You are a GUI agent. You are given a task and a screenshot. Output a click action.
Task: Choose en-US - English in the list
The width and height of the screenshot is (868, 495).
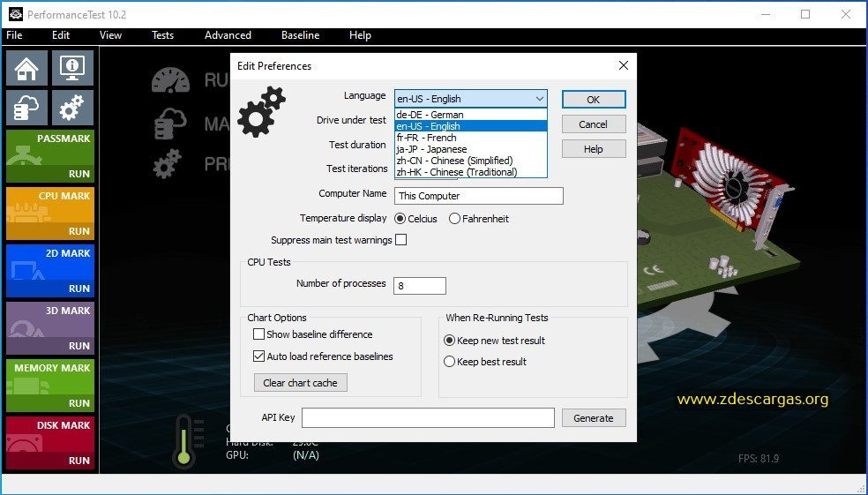coord(471,126)
